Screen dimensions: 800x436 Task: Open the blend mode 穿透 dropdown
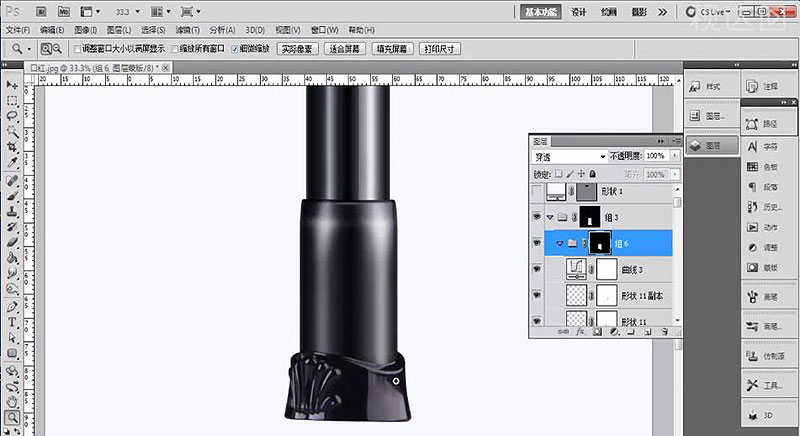coord(569,157)
